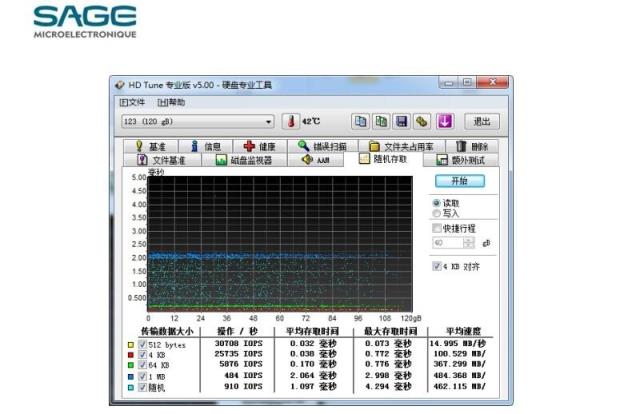
Task: Click the purple down-arrow toolbar icon
Action: (x=445, y=121)
